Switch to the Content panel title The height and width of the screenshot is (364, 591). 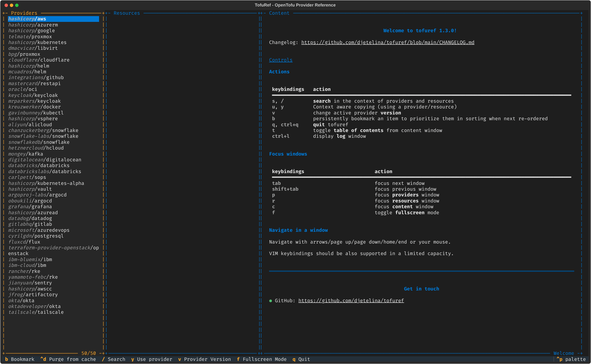279,13
